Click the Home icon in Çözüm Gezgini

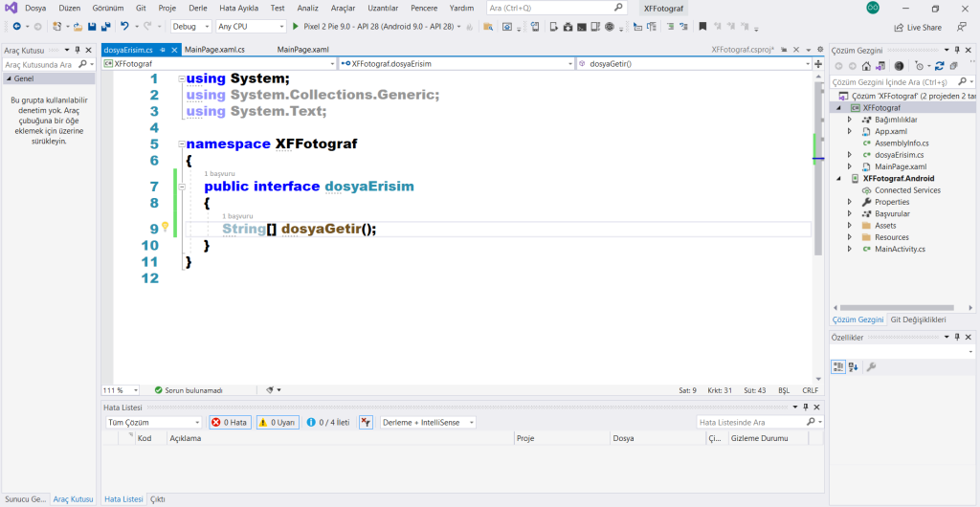click(866, 66)
